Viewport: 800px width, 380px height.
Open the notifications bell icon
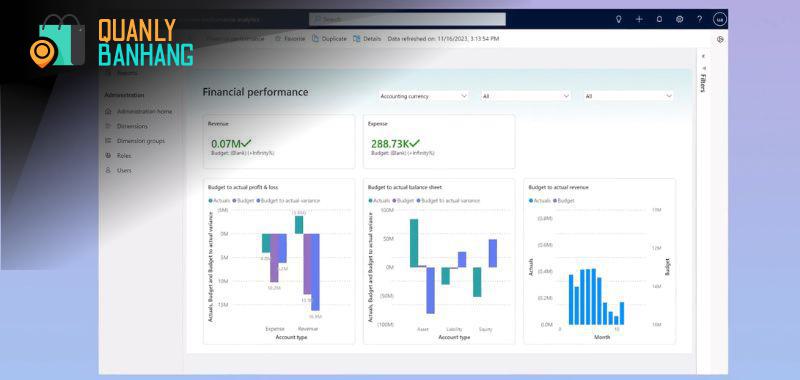659,19
